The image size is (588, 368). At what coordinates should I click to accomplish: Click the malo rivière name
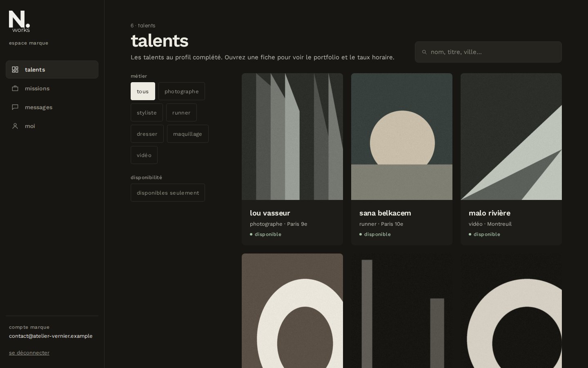(x=490, y=213)
